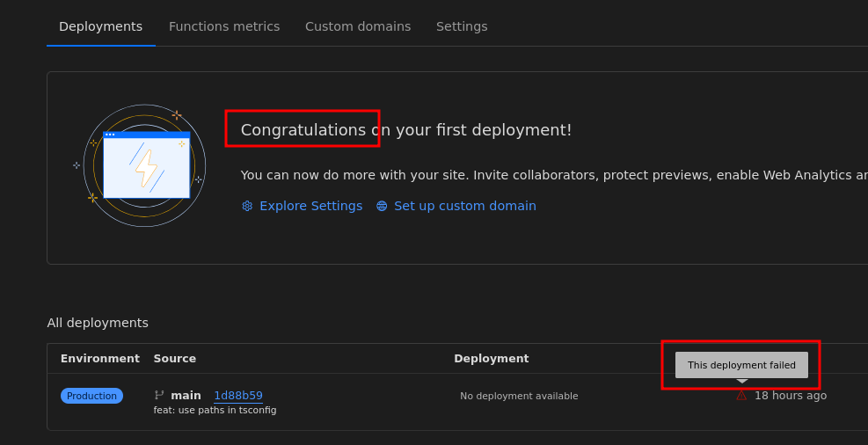The width and height of the screenshot is (868, 445).
Task: Open commit 1d88b59 link
Action: tap(238, 396)
